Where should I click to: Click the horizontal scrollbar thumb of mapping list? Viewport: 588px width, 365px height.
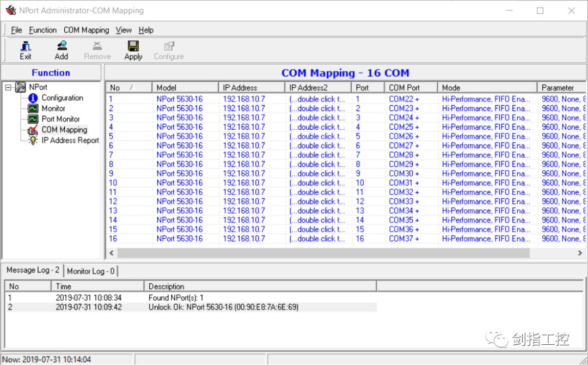click(x=323, y=253)
